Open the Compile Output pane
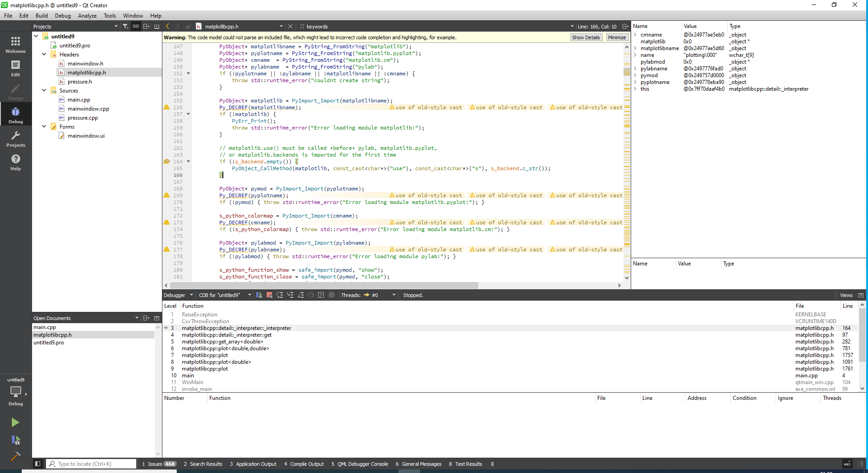 coord(304,464)
